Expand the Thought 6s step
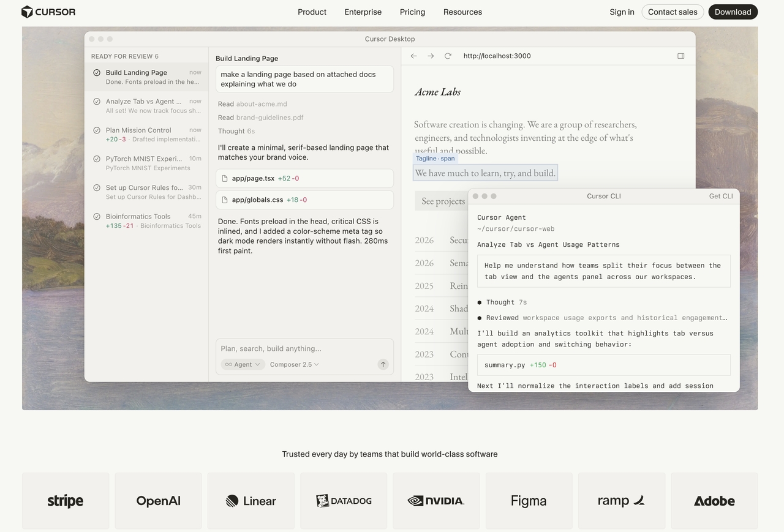Screen dimensions: 784x532 (236, 131)
